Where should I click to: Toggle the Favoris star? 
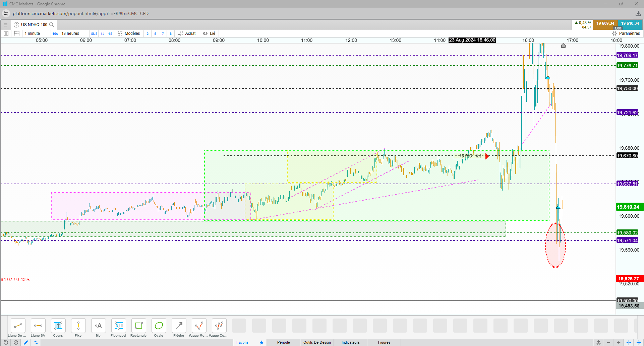point(261,342)
